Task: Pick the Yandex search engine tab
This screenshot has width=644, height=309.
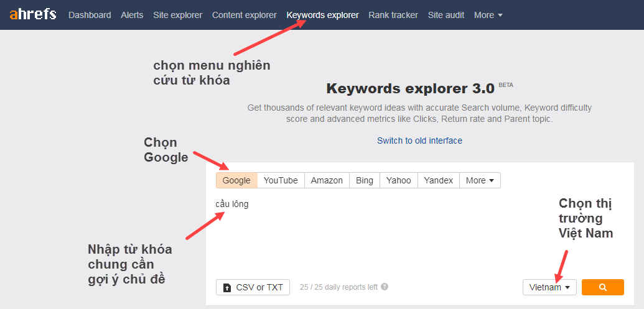Action: coord(438,180)
